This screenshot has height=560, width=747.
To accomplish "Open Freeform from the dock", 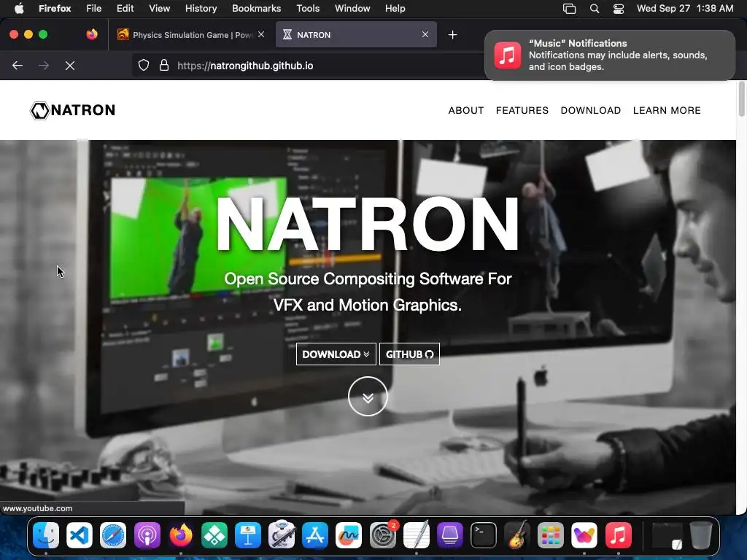I will 349,535.
